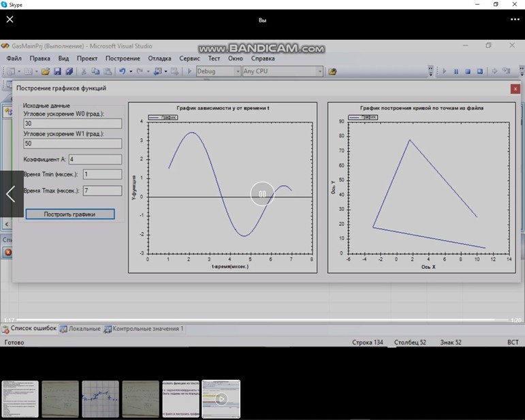Open the Окно menu
Viewport: 525px width, 420px height.
point(236,59)
